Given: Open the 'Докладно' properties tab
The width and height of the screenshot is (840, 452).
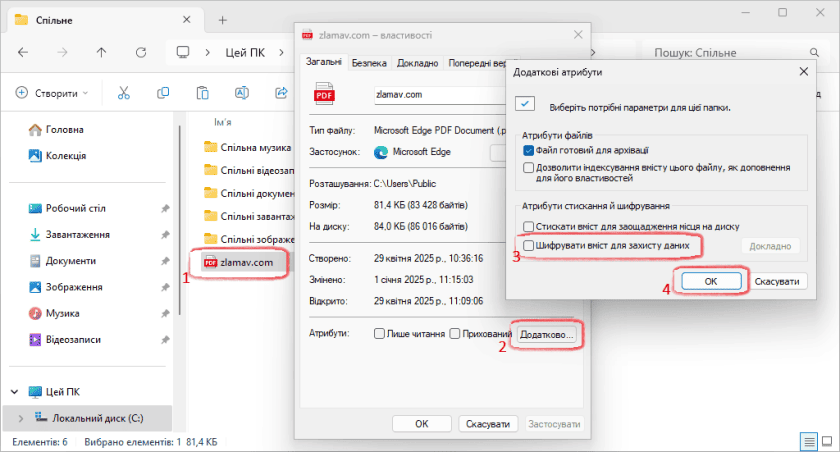Looking at the screenshot, I should [x=417, y=63].
